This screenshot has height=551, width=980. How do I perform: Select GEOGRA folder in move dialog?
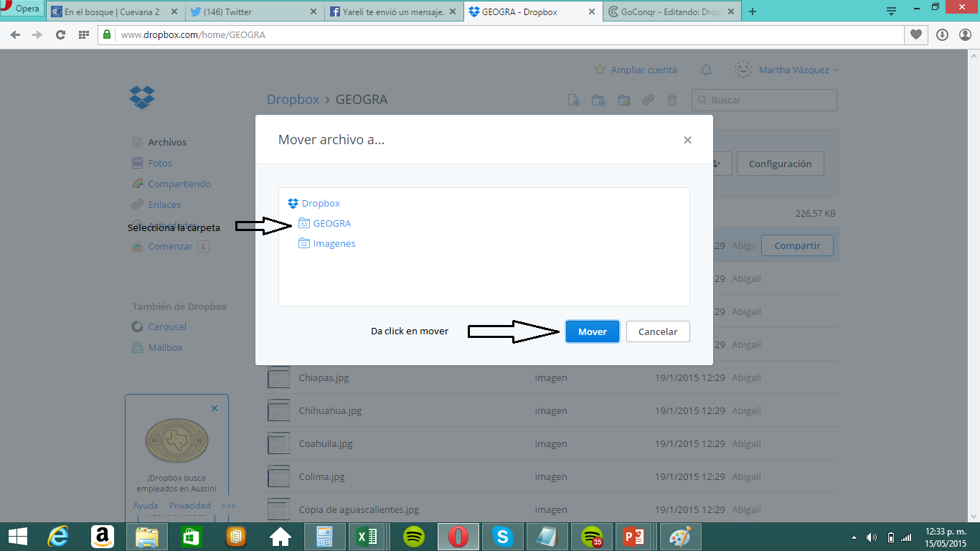(x=324, y=223)
